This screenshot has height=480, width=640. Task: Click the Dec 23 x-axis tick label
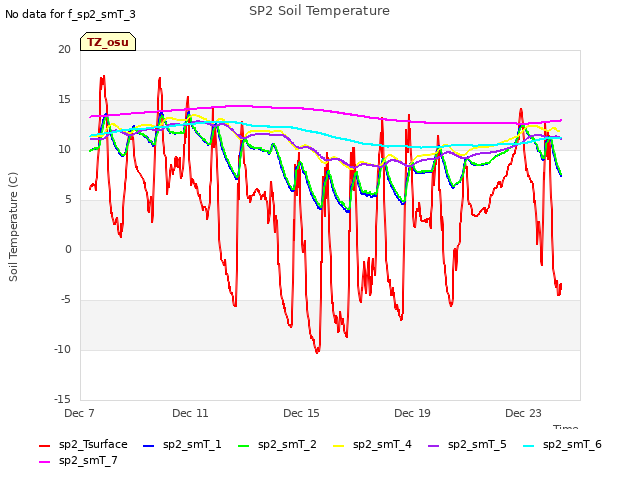(523, 413)
